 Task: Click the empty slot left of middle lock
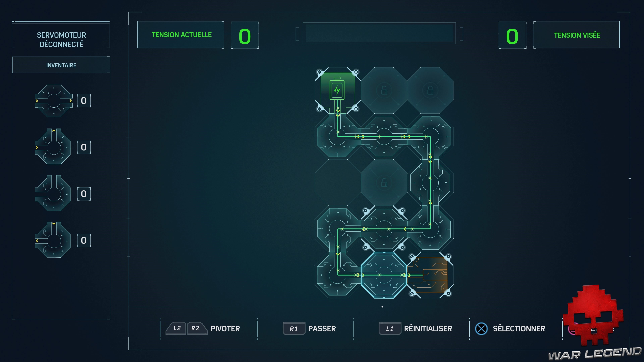pos(338,183)
